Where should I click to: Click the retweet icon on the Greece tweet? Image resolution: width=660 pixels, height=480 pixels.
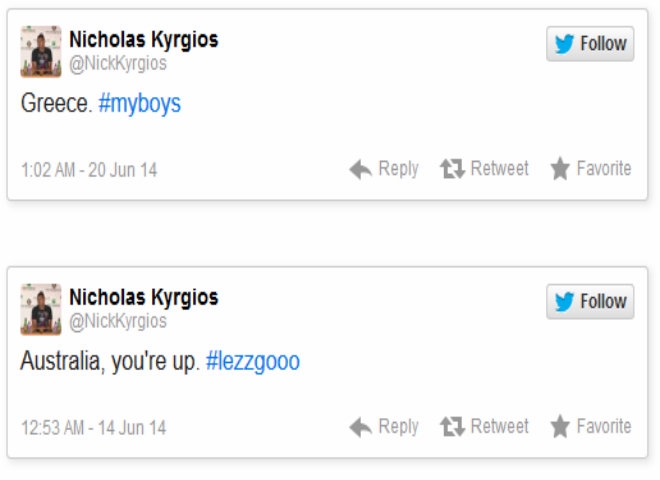click(x=453, y=169)
